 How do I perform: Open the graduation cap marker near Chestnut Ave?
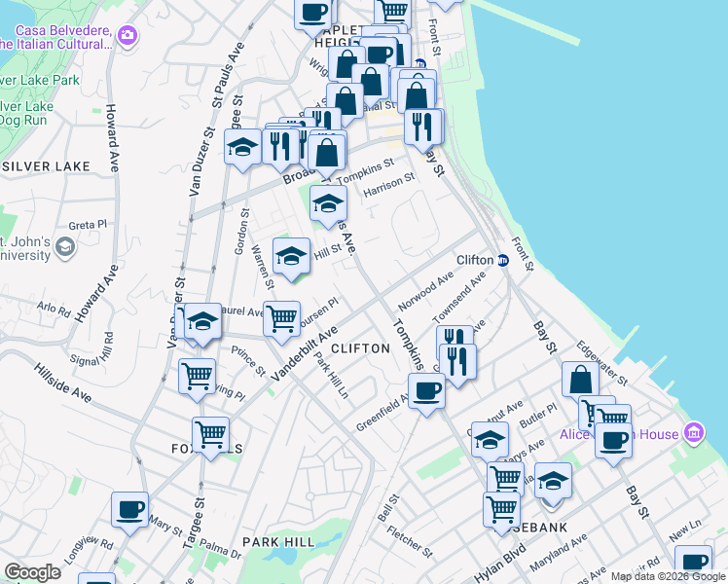(x=490, y=441)
